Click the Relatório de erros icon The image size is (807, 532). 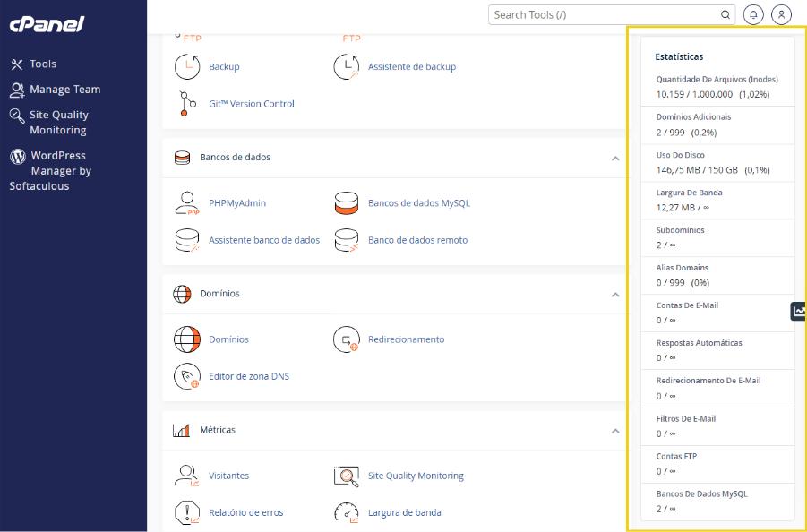point(187,512)
